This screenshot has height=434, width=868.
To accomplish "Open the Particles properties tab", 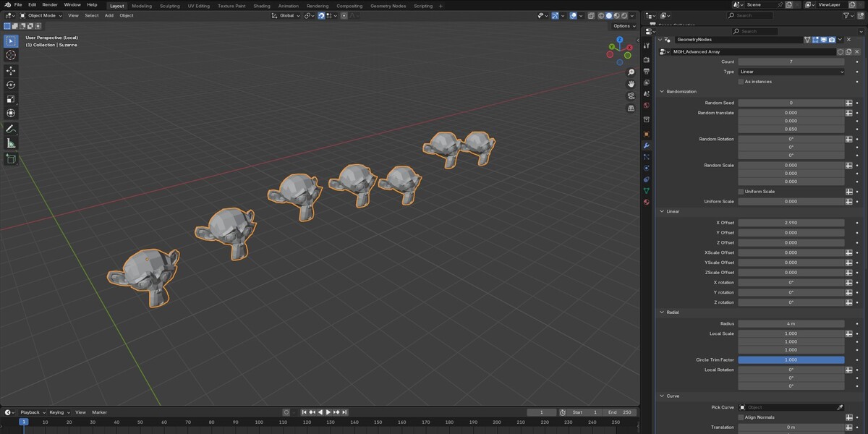I will point(647,157).
